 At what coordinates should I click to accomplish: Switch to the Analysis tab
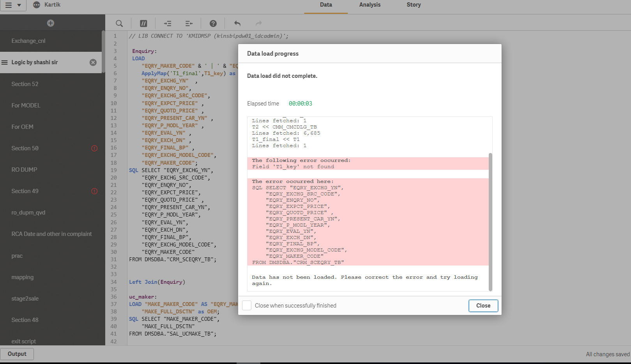[369, 5]
